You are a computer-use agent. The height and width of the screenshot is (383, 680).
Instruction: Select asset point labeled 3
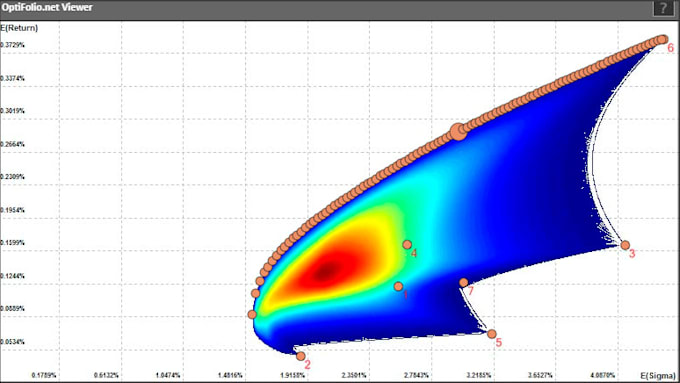coord(625,245)
